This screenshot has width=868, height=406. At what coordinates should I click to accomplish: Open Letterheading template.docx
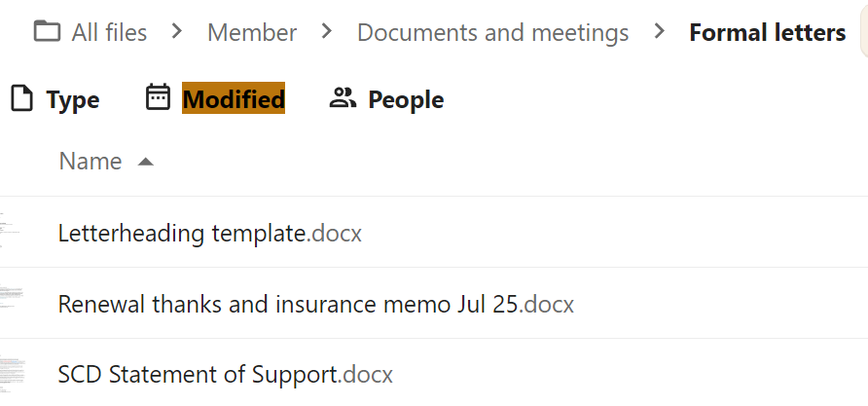point(209,234)
